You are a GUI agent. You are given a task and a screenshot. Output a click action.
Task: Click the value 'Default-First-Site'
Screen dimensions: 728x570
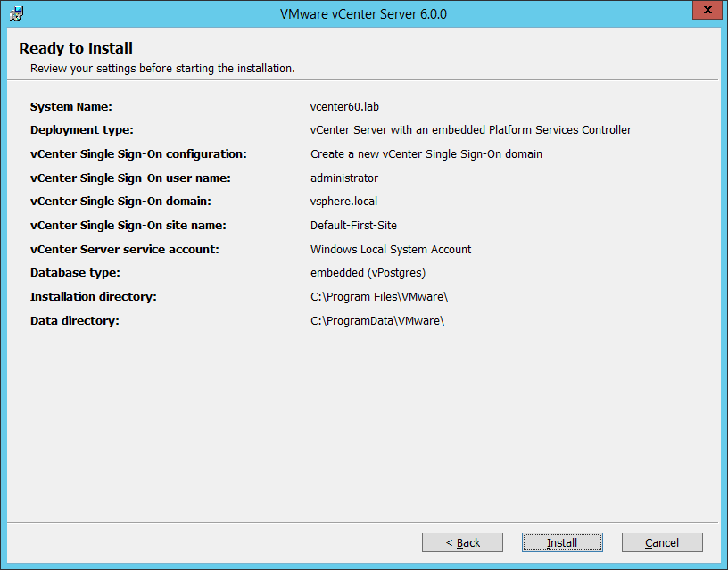point(353,226)
